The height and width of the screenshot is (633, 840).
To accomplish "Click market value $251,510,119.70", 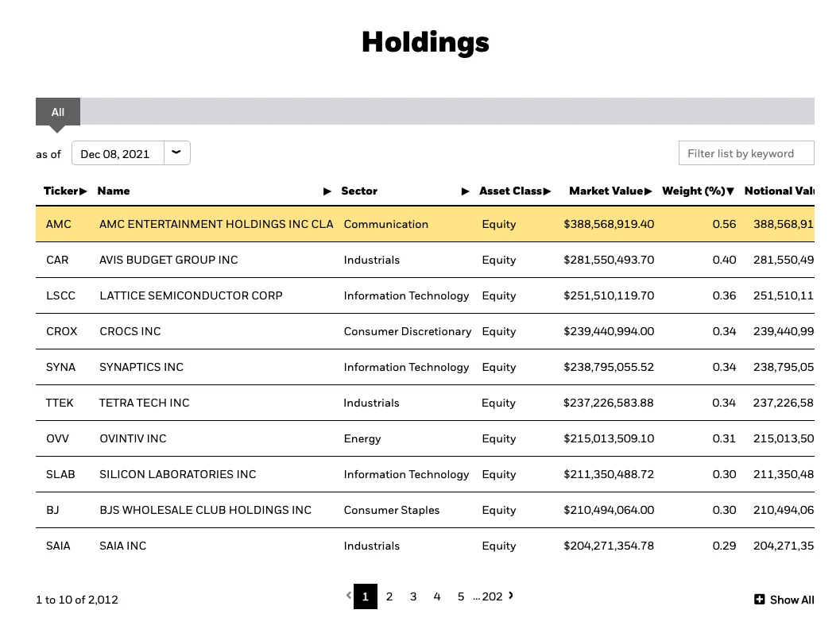I will (609, 295).
